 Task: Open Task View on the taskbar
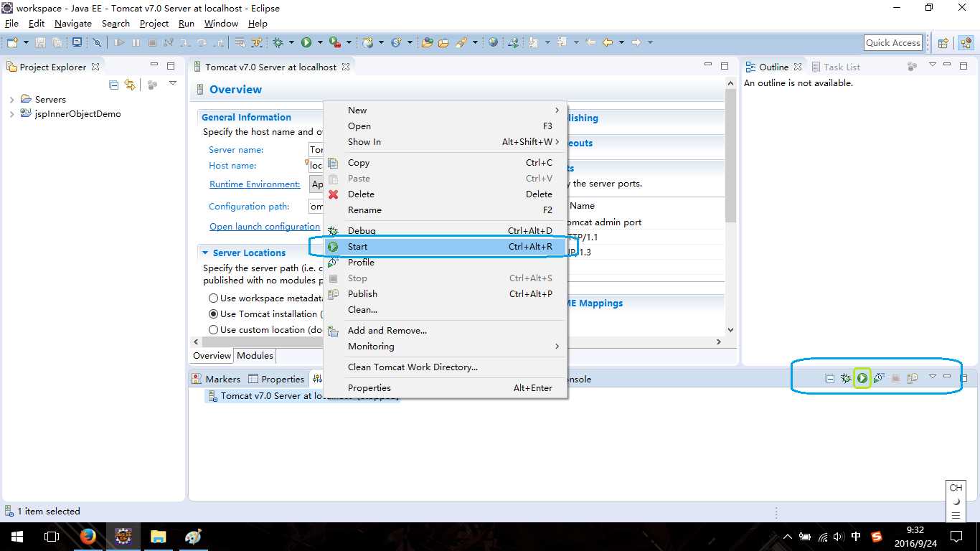(52, 536)
